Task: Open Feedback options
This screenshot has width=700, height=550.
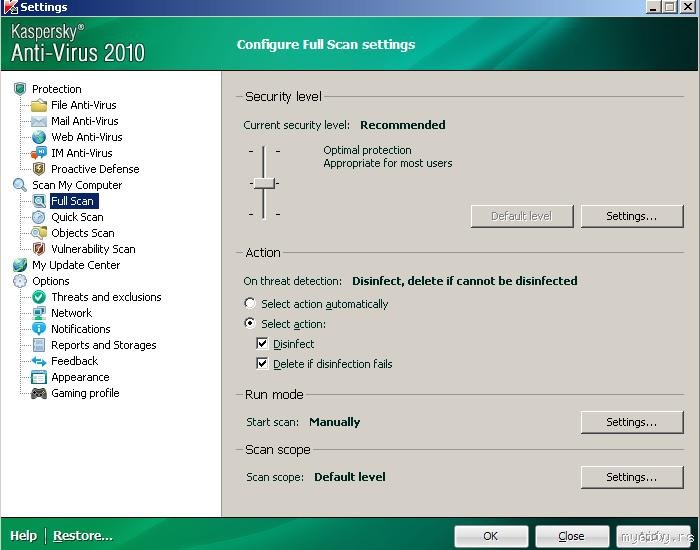Action: 75,361
